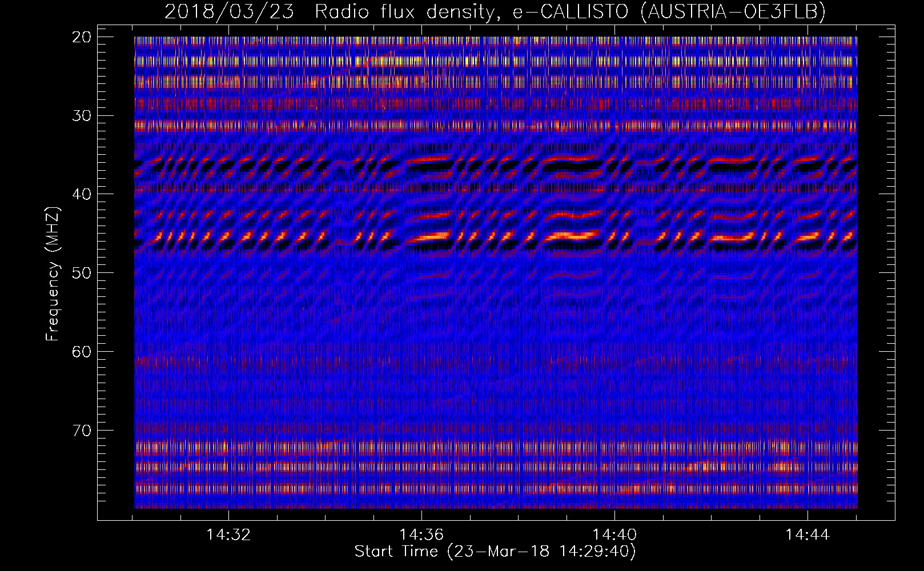Click the 14:36 time tick label
This screenshot has width=924, height=571.
pyautogui.click(x=421, y=535)
